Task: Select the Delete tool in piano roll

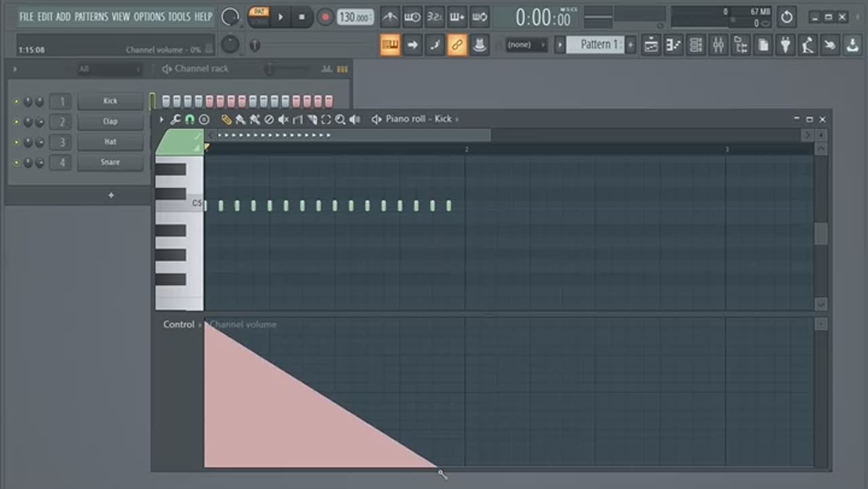Action: (x=269, y=119)
